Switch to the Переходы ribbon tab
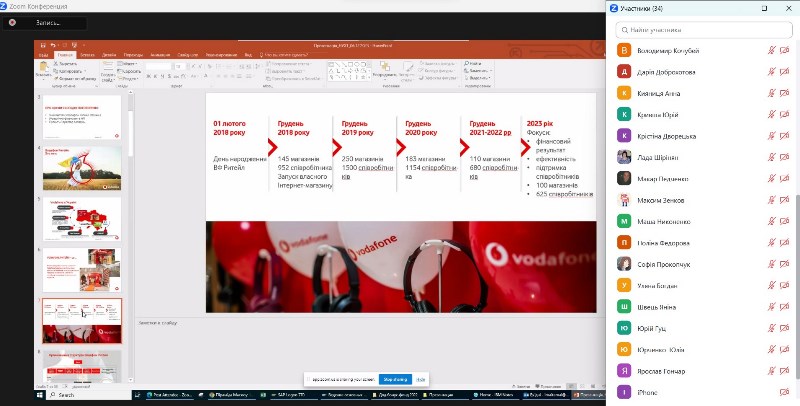The image size is (800, 406). 133,55
